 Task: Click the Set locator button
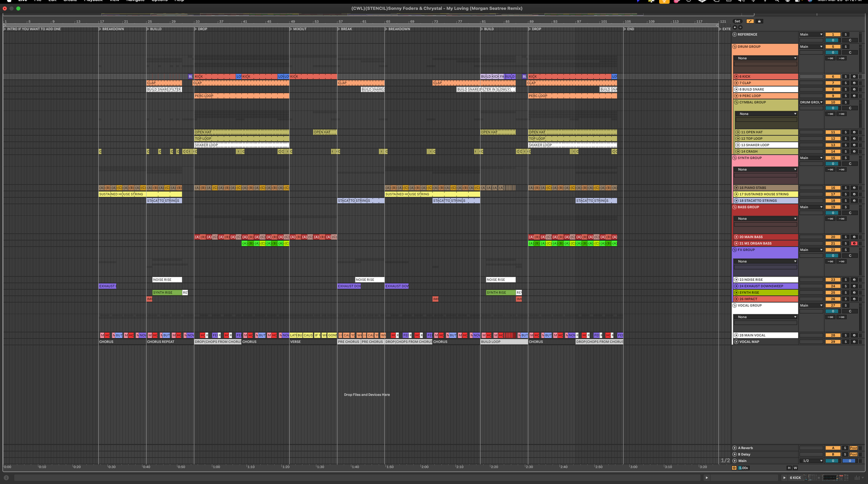737,21
